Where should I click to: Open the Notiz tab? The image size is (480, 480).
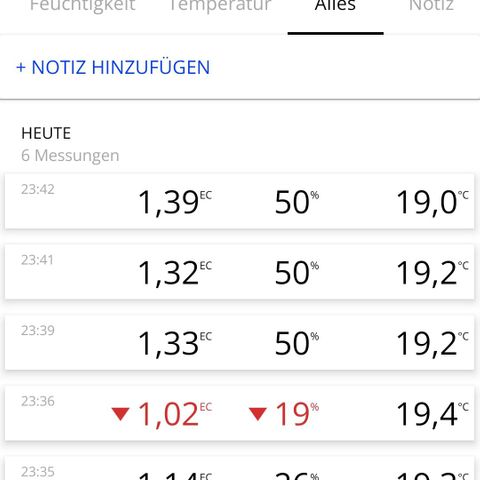[431, 6]
